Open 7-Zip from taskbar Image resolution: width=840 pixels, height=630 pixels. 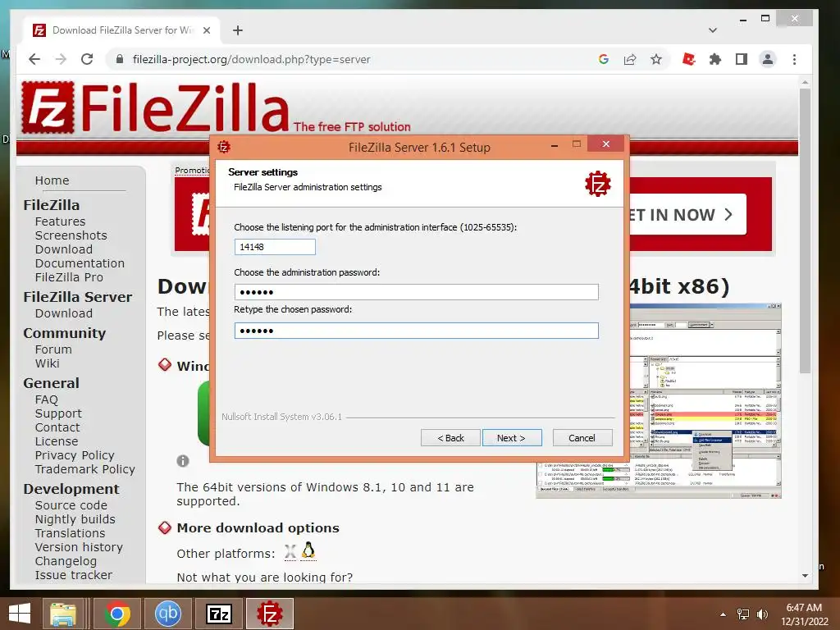[219, 614]
